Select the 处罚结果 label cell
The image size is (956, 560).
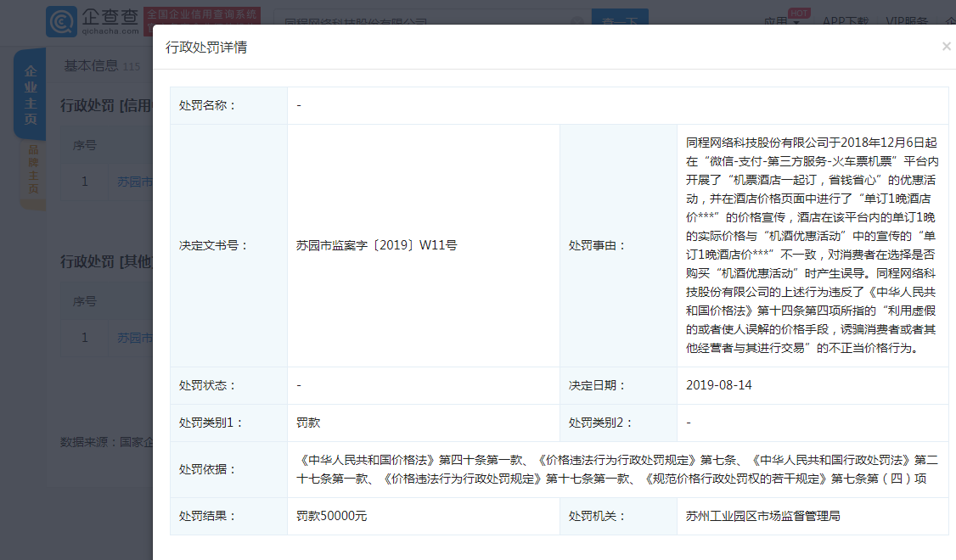pyautogui.click(x=228, y=516)
